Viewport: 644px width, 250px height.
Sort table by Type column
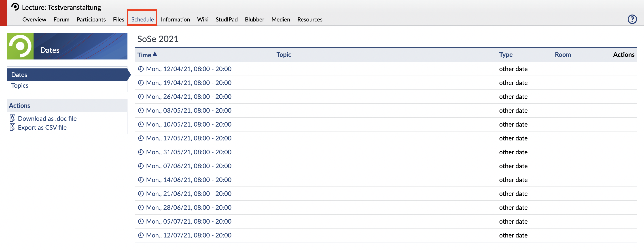coord(506,55)
